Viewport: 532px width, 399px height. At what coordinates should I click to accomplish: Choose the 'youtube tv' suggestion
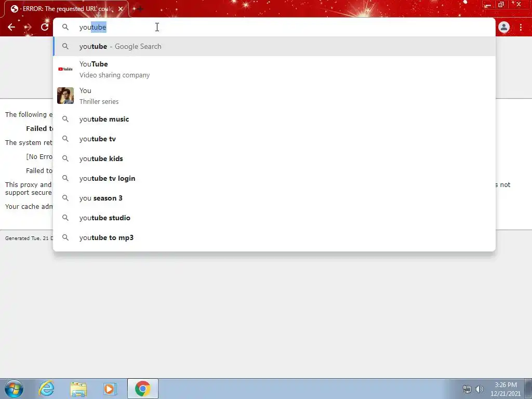point(274,139)
